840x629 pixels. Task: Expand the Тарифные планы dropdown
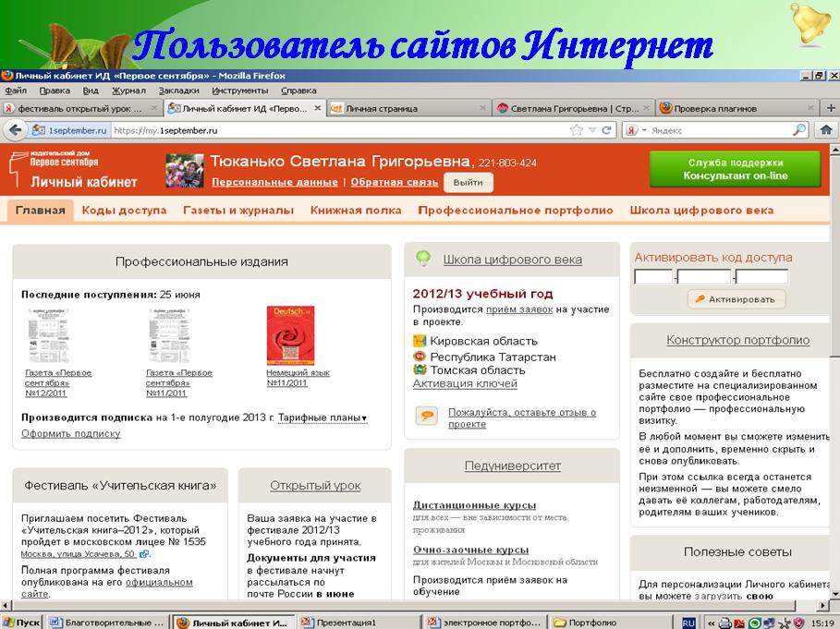pyautogui.click(x=323, y=417)
